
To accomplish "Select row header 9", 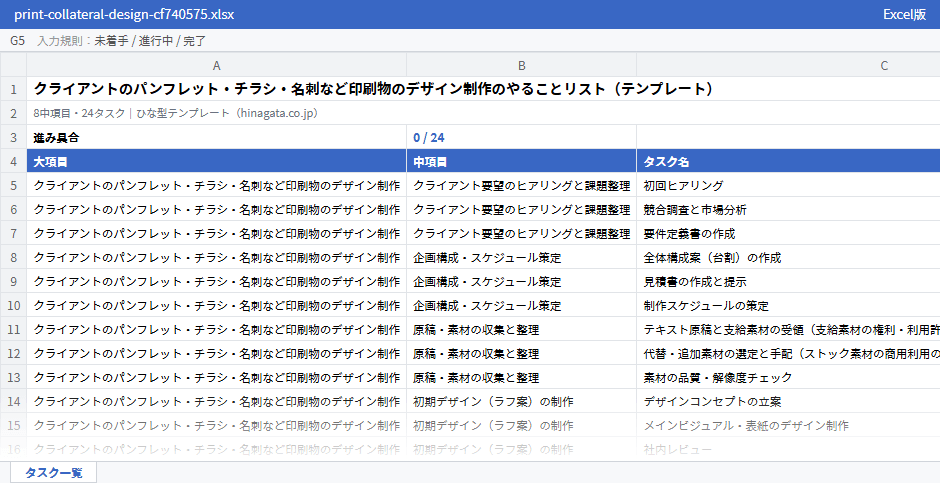I will [13, 281].
